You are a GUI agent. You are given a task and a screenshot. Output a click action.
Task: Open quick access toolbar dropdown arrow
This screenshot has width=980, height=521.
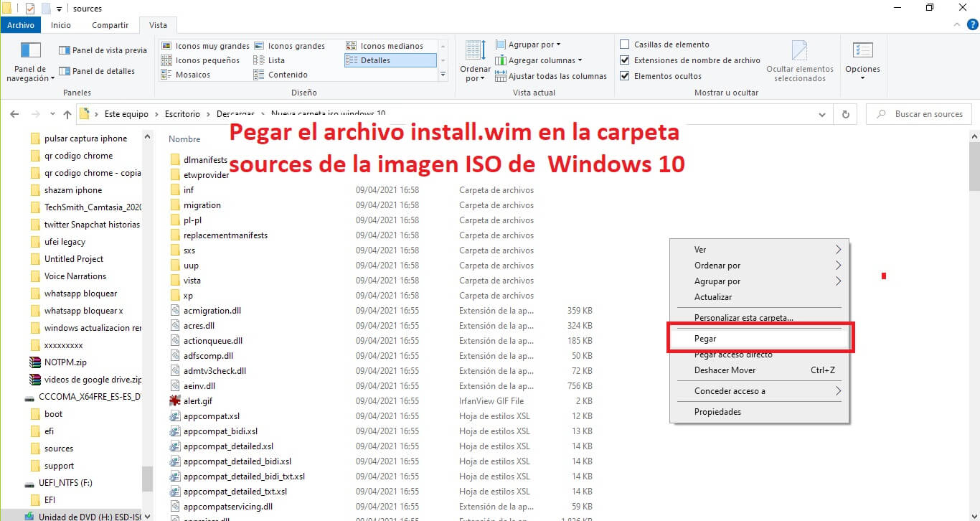point(59,9)
